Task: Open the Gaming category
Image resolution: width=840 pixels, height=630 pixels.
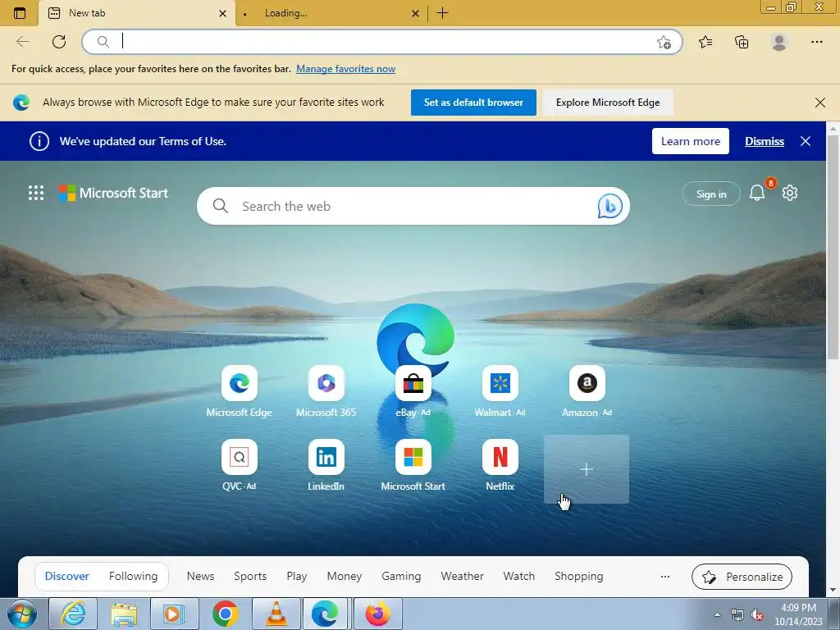Action: pos(401,577)
